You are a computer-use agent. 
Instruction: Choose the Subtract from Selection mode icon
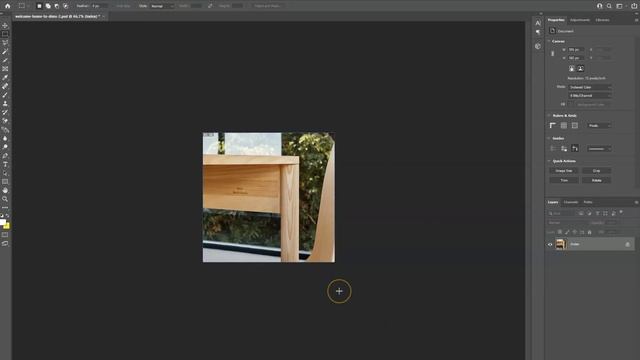(57, 6)
